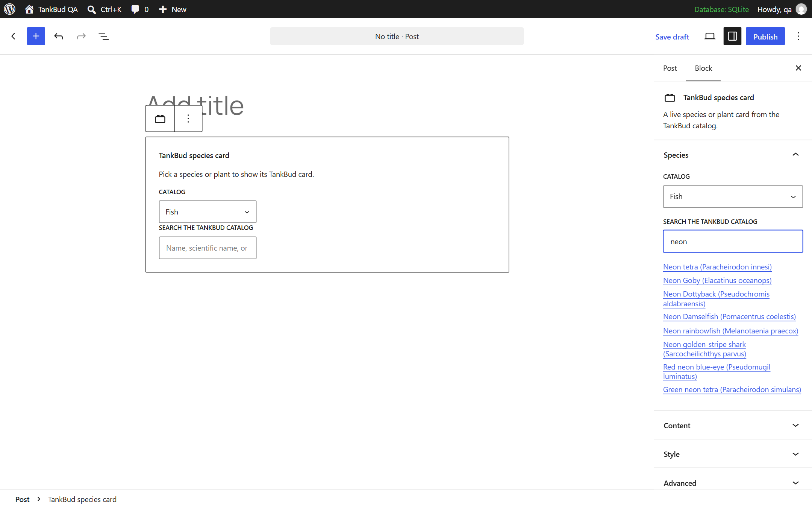Expand the Style panel
Viewport: 812px width, 508px height.
733,454
